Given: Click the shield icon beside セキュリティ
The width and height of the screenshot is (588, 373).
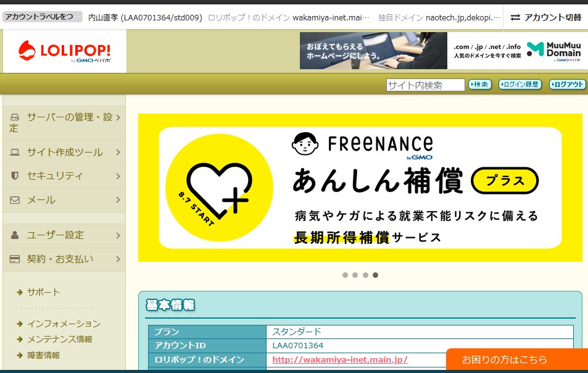Looking at the screenshot, I should click(15, 175).
